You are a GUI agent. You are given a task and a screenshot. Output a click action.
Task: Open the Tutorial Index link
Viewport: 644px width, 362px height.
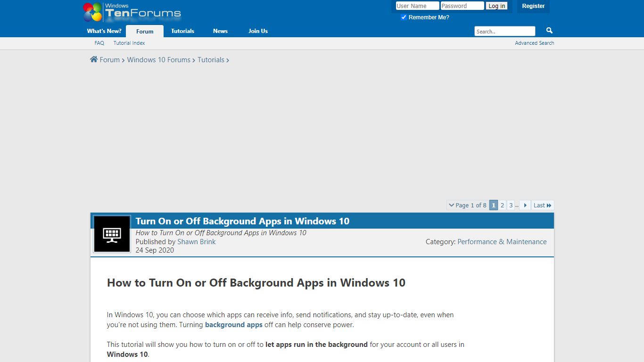coord(129,43)
